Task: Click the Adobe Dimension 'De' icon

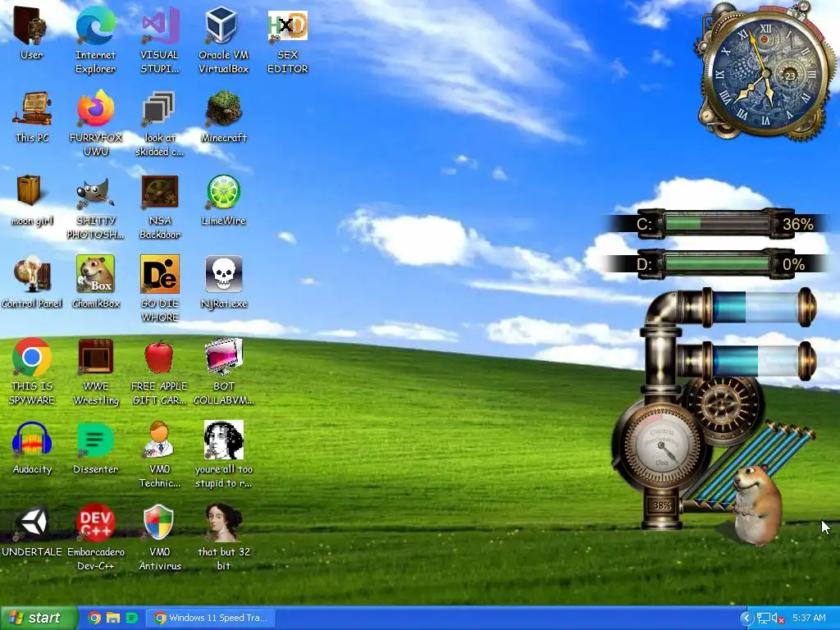Action: [160, 274]
